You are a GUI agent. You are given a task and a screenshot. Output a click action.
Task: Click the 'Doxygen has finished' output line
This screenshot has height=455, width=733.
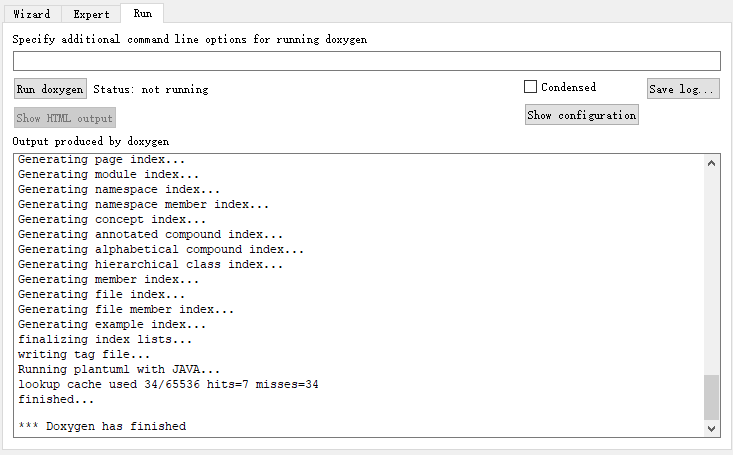102,426
